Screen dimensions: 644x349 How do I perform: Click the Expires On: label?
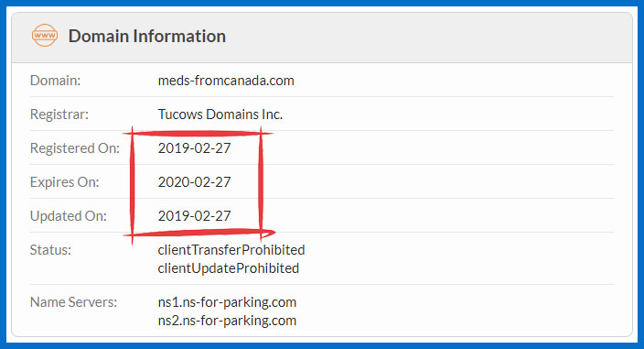(x=64, y=182)
